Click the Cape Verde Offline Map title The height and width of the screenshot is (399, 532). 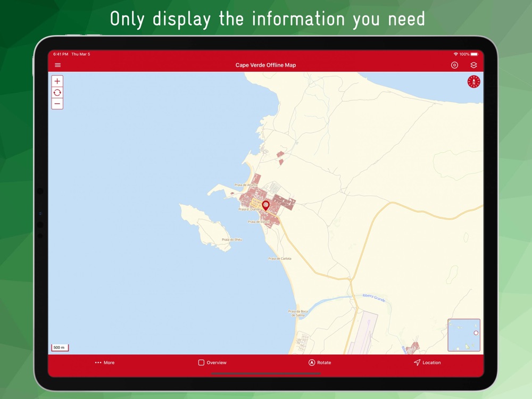click(265, 65)
